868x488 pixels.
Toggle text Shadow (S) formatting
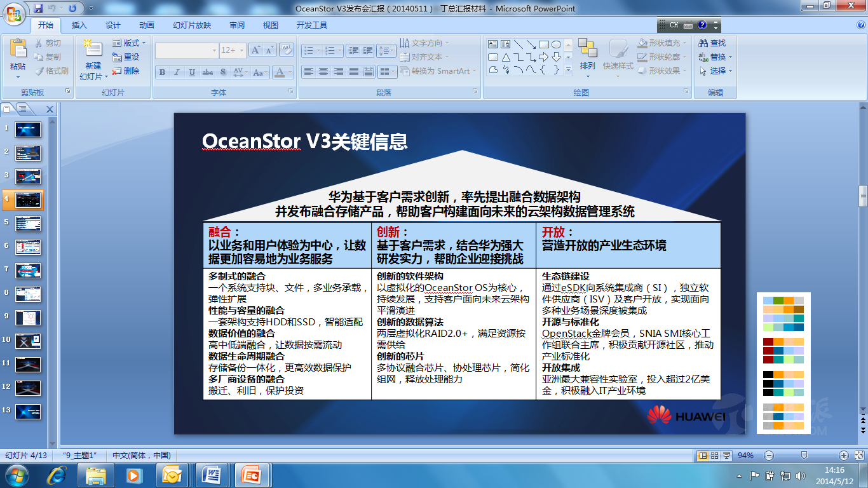222,72
